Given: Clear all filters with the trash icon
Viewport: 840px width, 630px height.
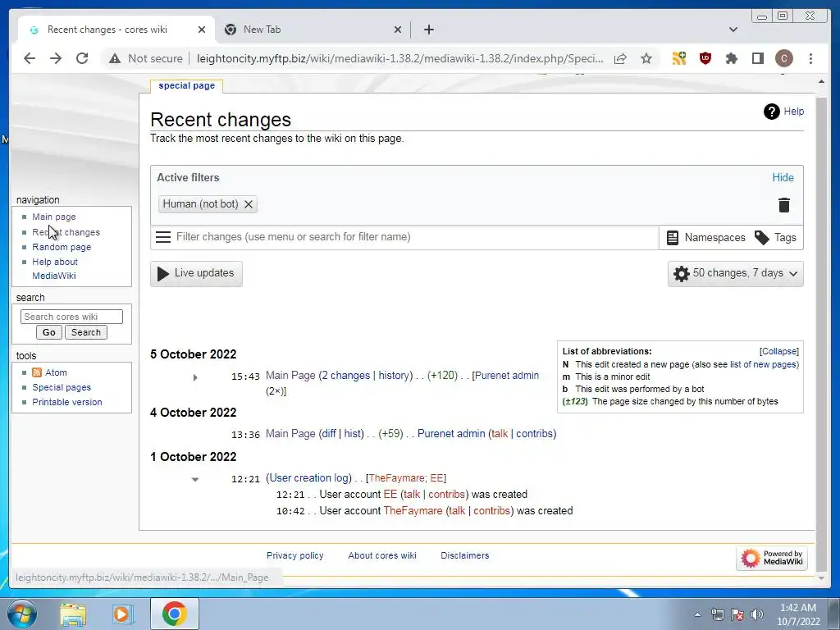Looking at the screenshot, I should [783, 204].
